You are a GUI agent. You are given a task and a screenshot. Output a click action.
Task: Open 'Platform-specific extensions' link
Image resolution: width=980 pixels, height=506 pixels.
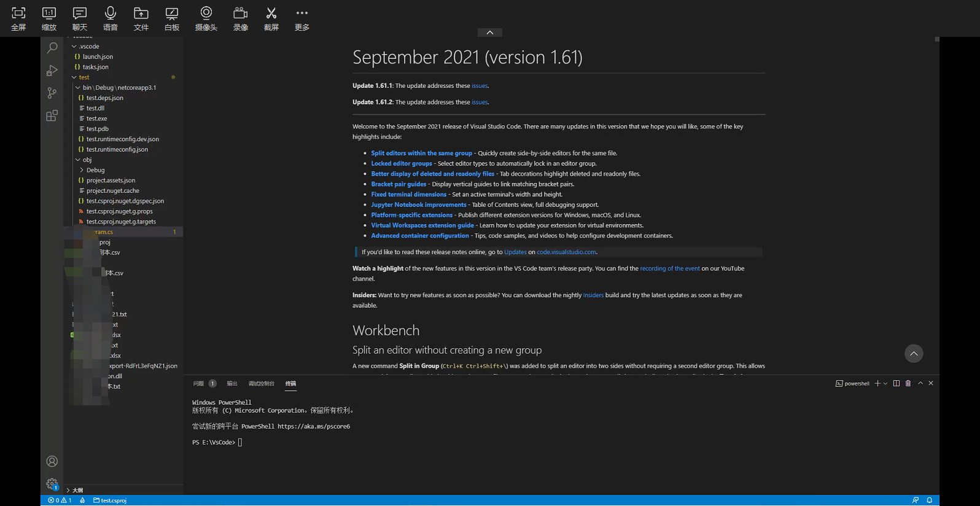point(411,216)
